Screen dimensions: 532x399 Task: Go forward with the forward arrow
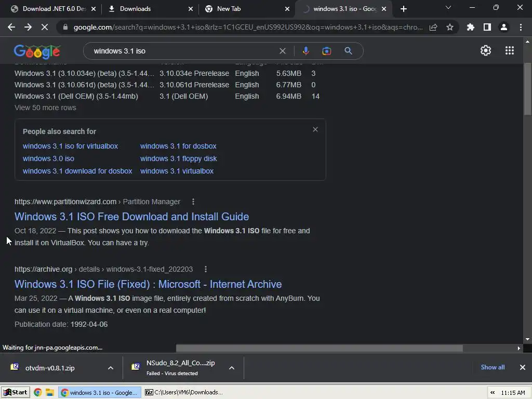pyautogui.click(x=28, y=27)
